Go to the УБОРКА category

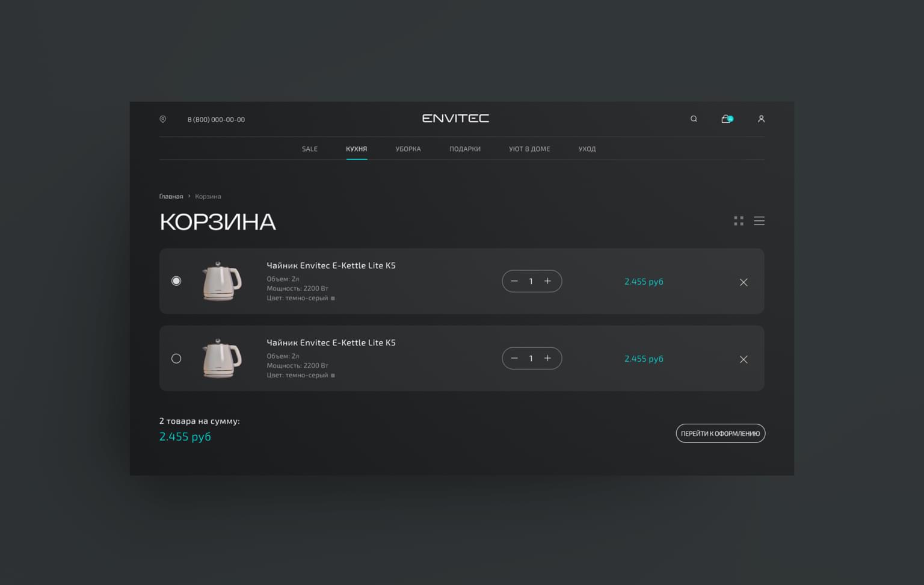[408, 149]
